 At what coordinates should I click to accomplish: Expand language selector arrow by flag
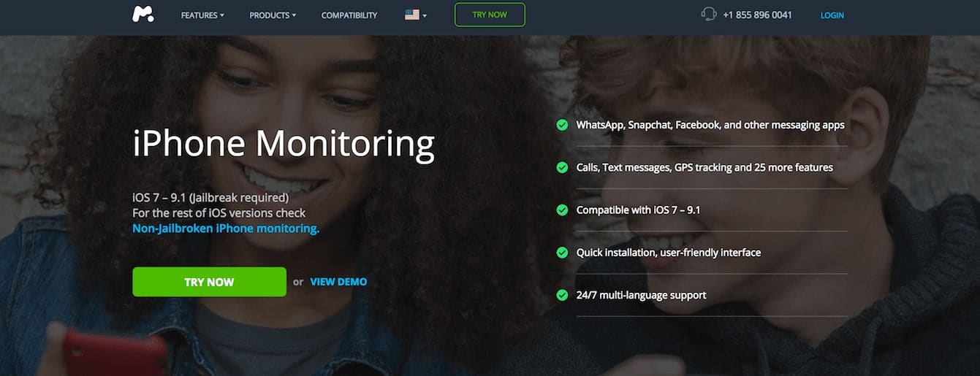[x=425, y=15]
